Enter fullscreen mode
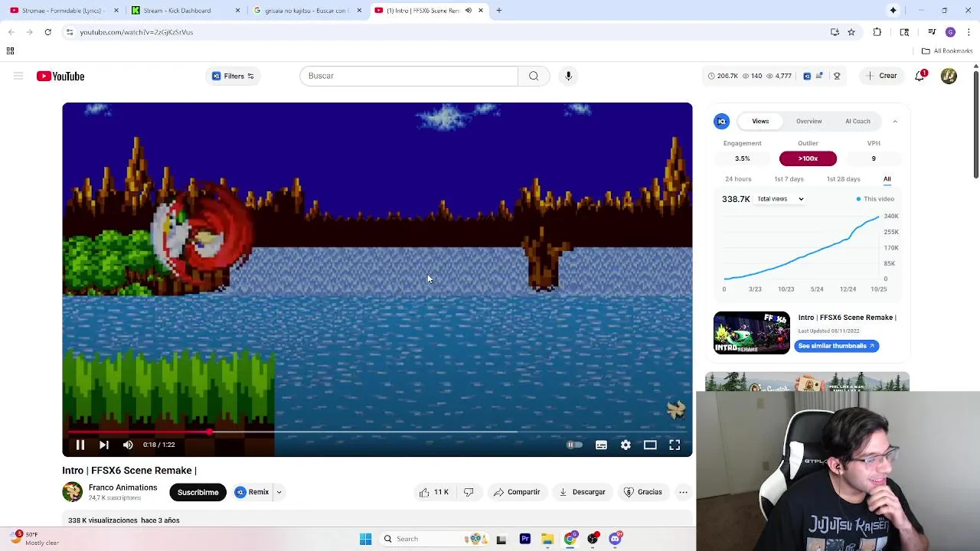The width and height of the screenshot is (980, 551). [x=675, y=445]
